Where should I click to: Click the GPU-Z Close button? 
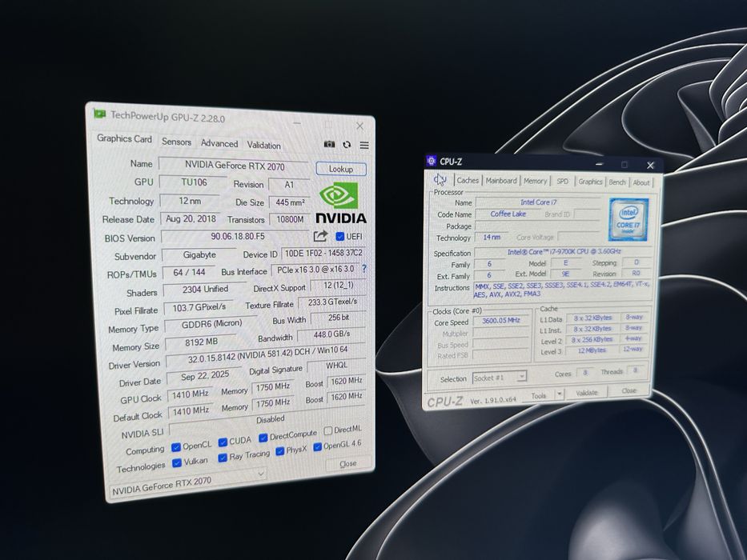click(347, 463)
